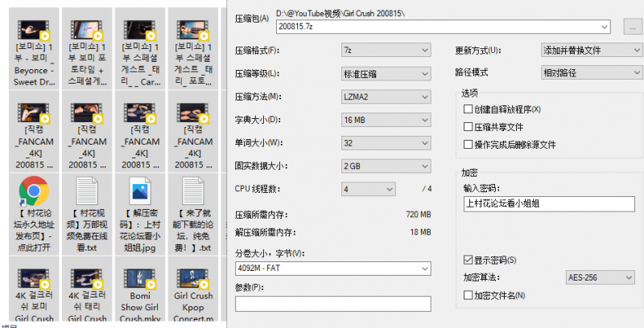Select the 来了就能下载的论坛 txt file icon
This screenshot has width=644, height=328.
click(193, 192)
